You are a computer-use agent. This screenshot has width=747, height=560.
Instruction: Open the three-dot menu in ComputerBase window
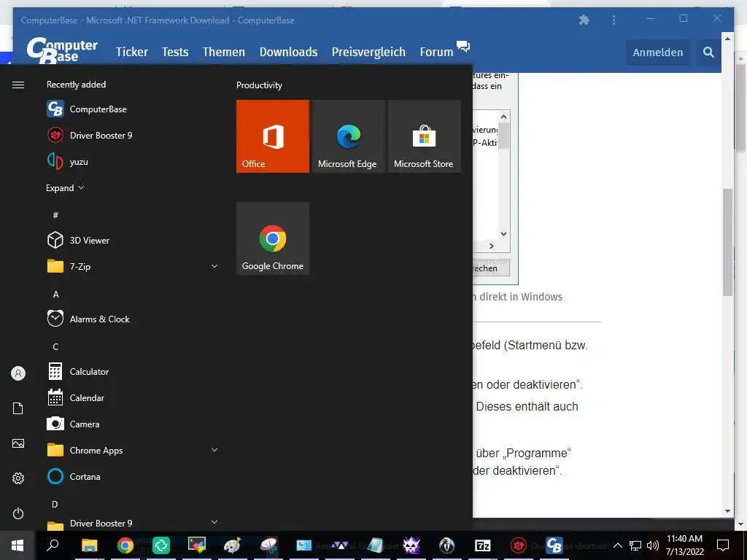[614, 20]
